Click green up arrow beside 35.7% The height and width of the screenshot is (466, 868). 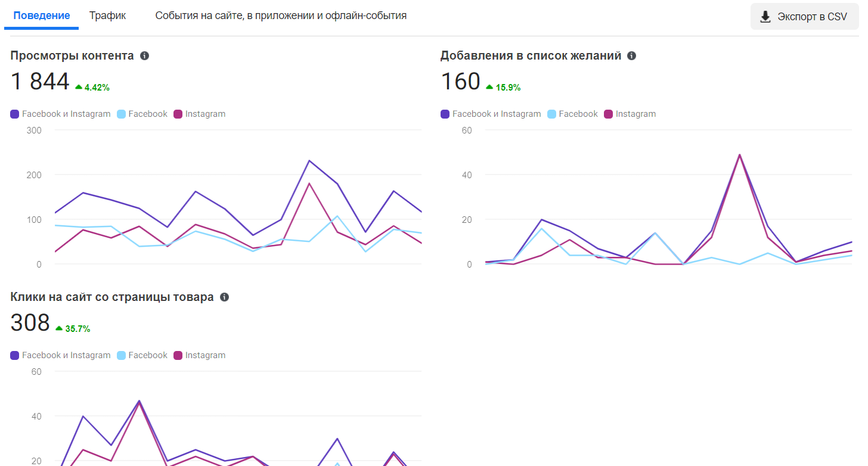click(x=59, y=328)
